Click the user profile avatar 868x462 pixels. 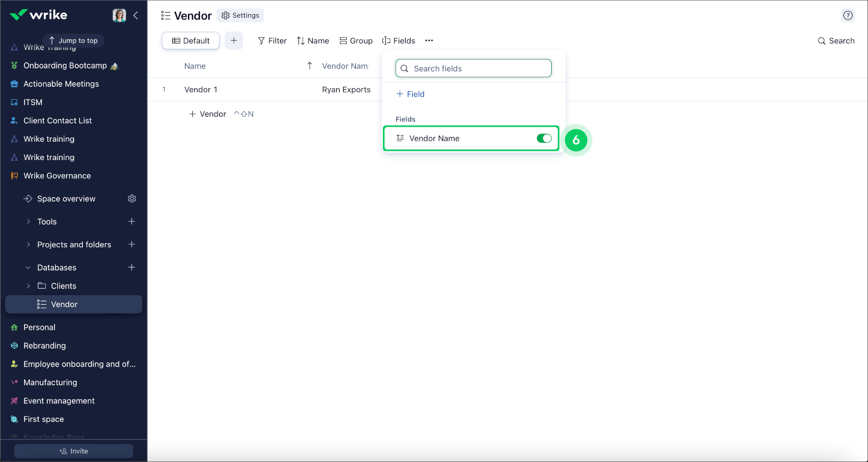point(119,15)
